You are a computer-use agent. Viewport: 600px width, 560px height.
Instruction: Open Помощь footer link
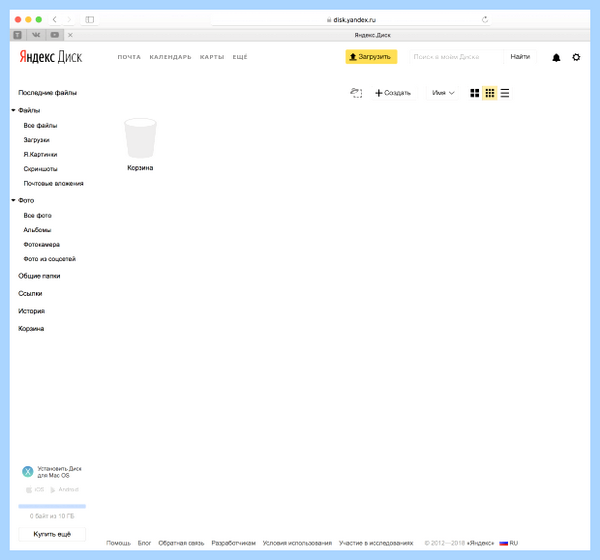pyautogui.click(x=118, y=543)
